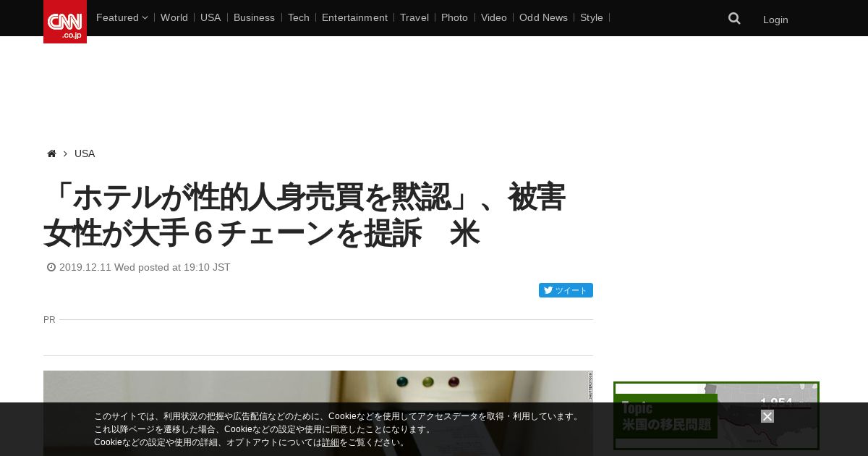Click the ツイート tweet button
The image size is (868, 456).
tap(566, 290)
